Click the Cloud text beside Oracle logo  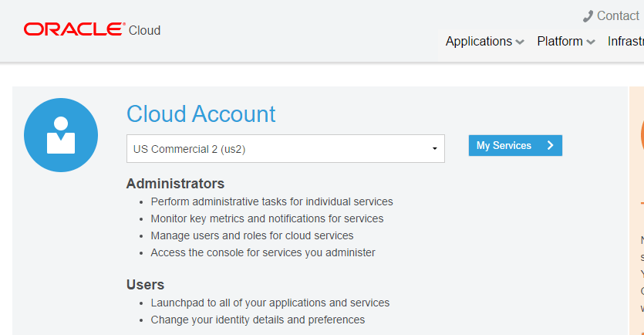[x=145, y=31]
